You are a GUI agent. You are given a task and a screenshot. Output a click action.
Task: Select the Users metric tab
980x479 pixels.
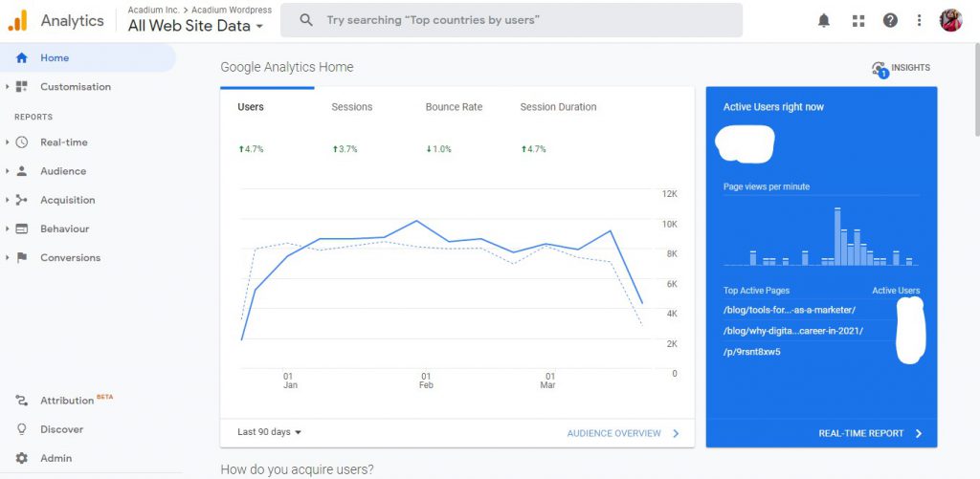tap(251, 107)
